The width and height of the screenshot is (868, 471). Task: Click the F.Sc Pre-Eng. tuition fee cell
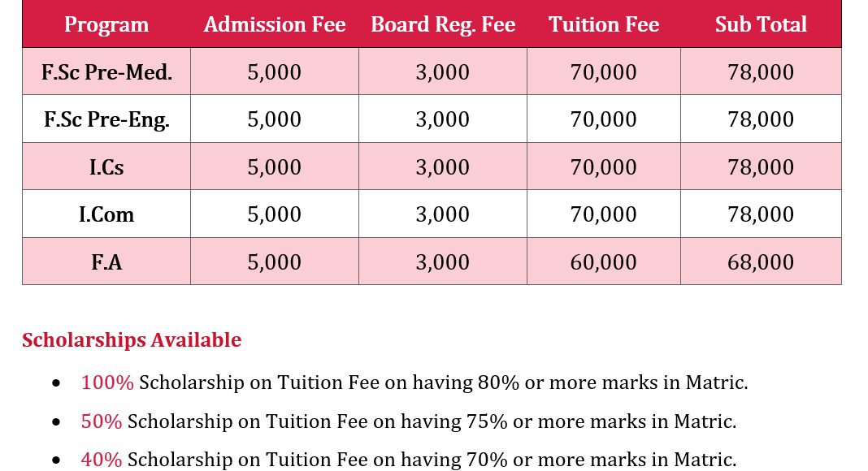(x=604, y=119)
